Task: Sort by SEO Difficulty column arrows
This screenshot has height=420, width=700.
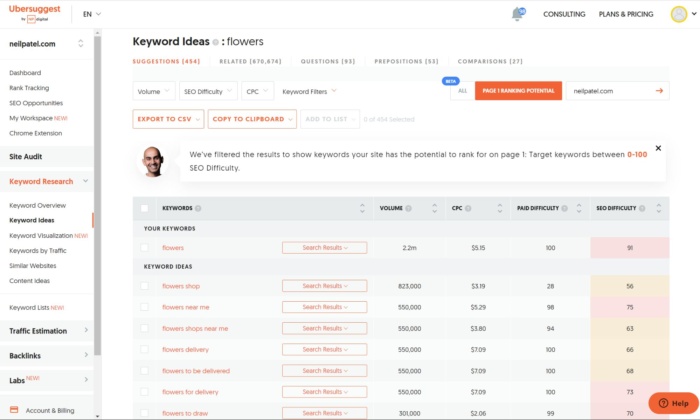Action: point(658,208)
